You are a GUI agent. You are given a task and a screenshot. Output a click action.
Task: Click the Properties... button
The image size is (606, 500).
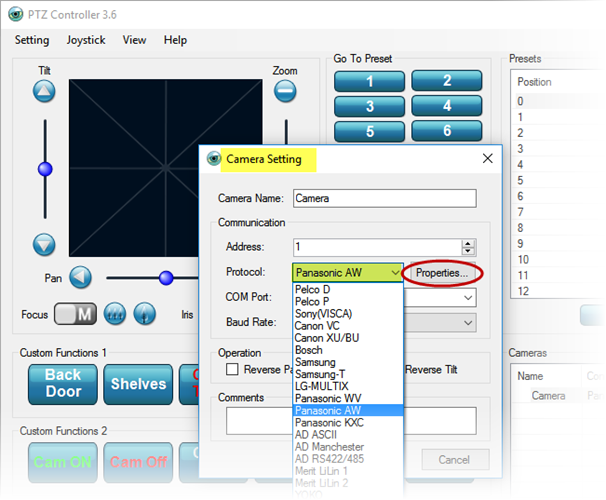coord(442,273)
